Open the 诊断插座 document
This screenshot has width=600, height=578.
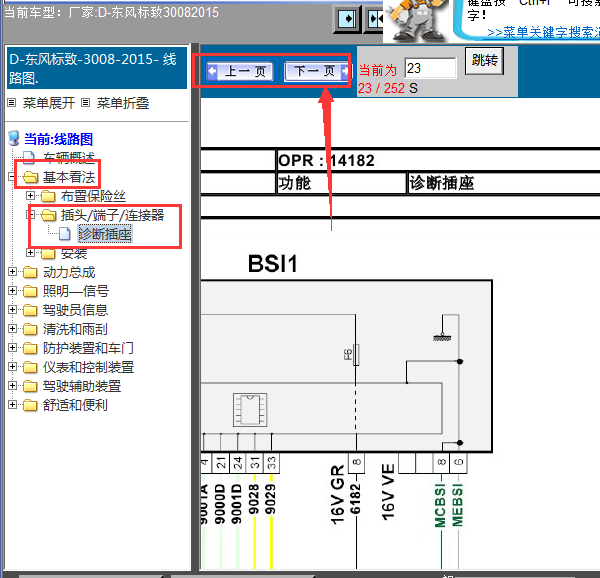point(105,234)
